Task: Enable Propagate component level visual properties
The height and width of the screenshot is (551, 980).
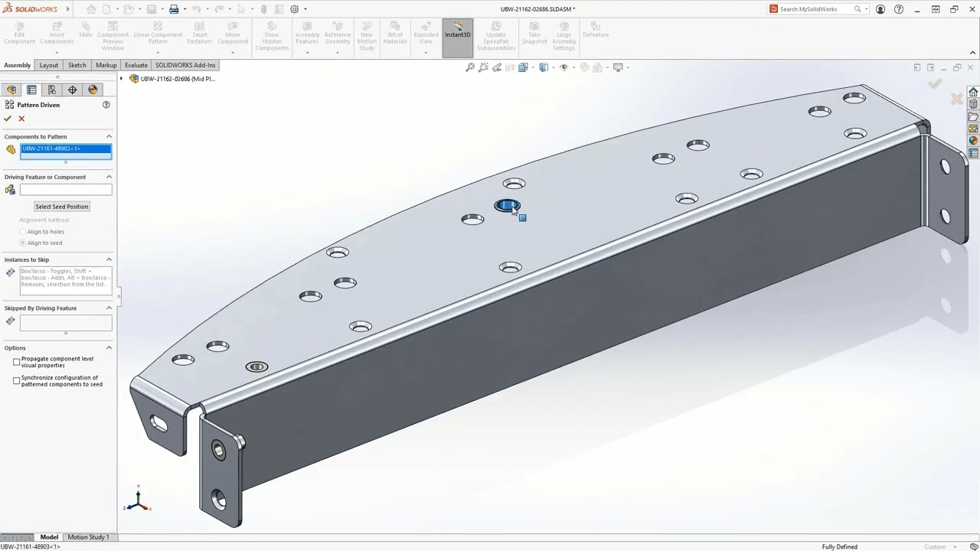Action: (x=16, y=361)
